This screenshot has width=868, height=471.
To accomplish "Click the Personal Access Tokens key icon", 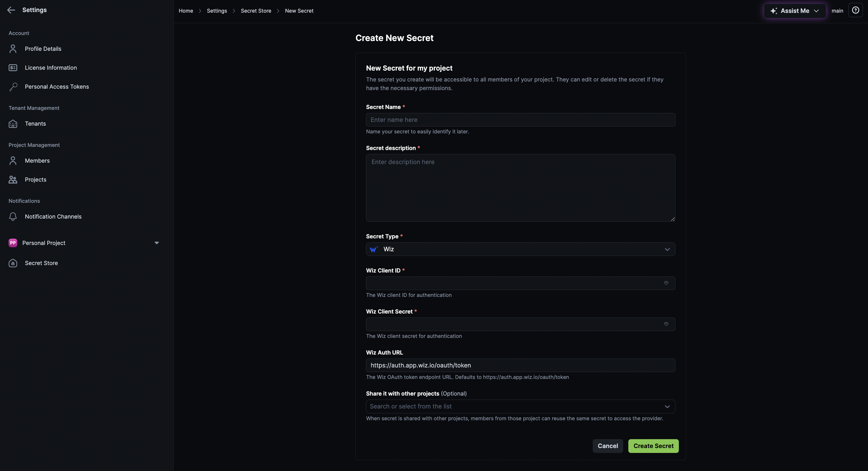I will click(13, 87).
